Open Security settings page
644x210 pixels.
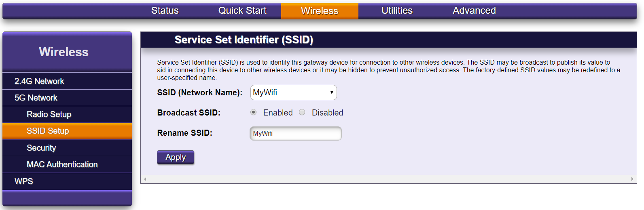pos(41,148)
